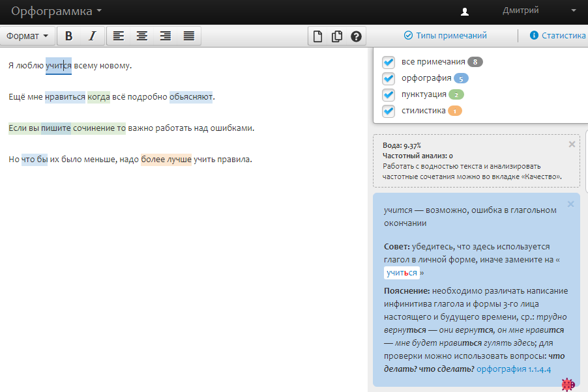Click the green highlighted сочинение то
Viewport: 588px width, 392px height.
(x=99, y=128)
